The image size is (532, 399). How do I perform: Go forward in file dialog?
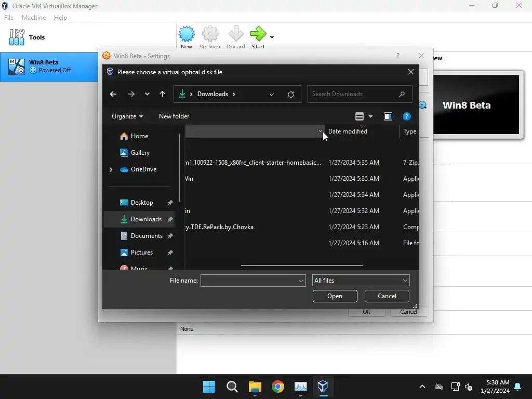coord(131,94)
